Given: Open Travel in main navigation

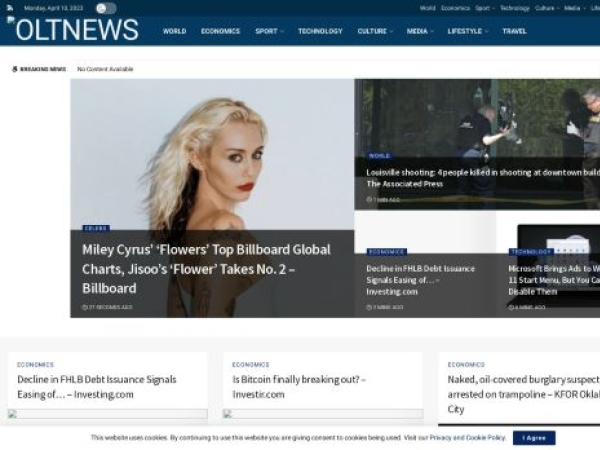Looking at the screenshot, I should [514, 31].
